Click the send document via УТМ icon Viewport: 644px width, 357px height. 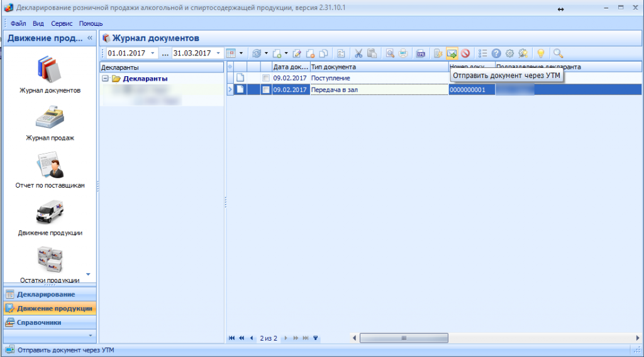[452, 54]
